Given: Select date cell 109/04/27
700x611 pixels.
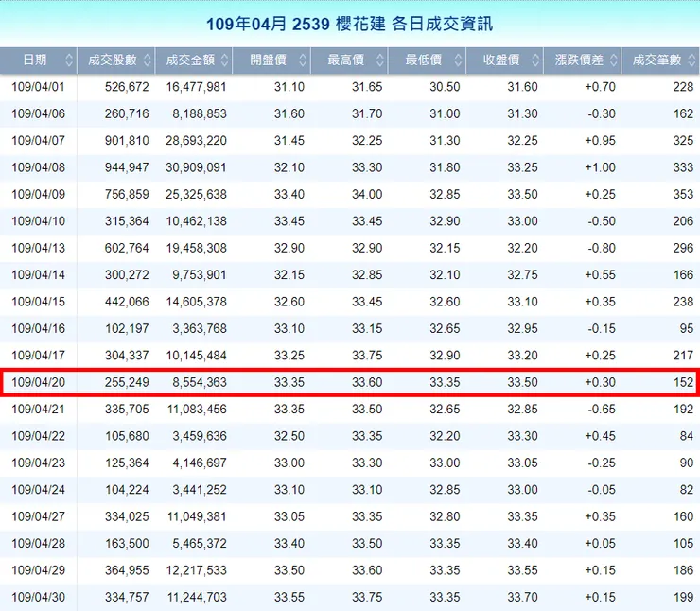Looking at the screenshot, I should tap(39, 516).
